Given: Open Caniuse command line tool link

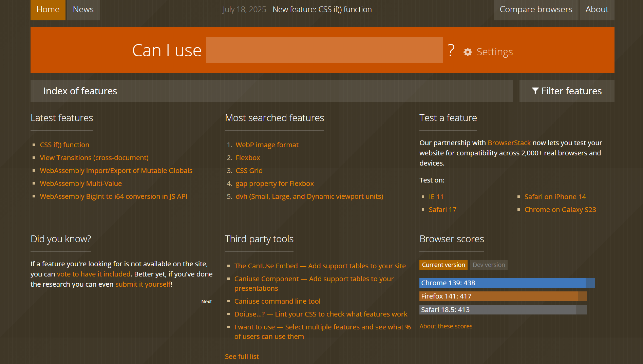Looking at the screenshot, I should [277, 301].
